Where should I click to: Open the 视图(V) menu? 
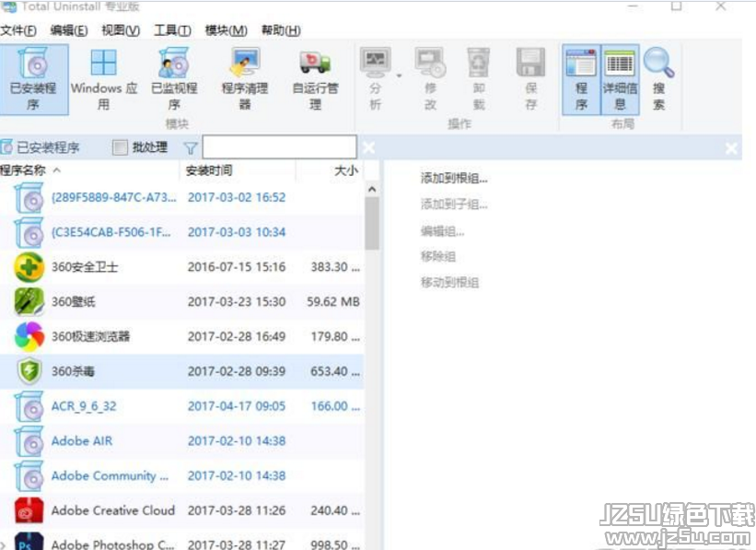(x=121, y=30)
